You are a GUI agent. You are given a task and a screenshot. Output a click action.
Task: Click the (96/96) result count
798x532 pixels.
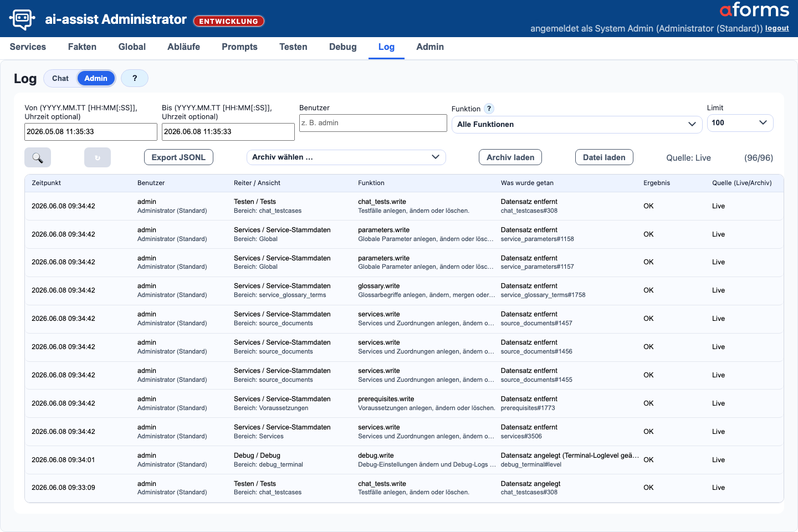point(759,158)
